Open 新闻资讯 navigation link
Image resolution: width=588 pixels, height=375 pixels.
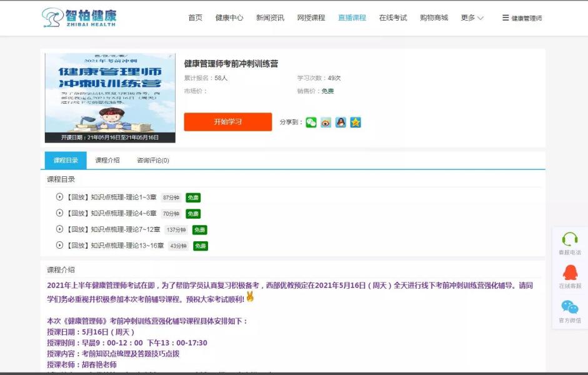(270, 17)
